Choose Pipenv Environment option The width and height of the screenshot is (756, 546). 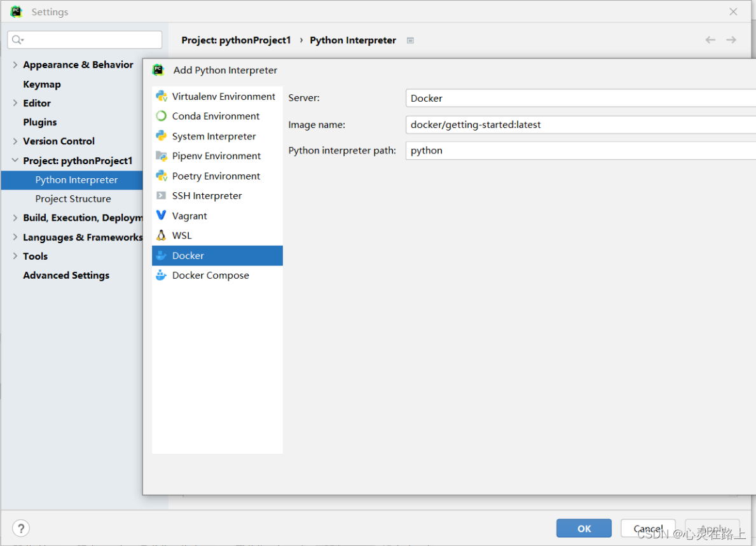(x=217, y=156)
